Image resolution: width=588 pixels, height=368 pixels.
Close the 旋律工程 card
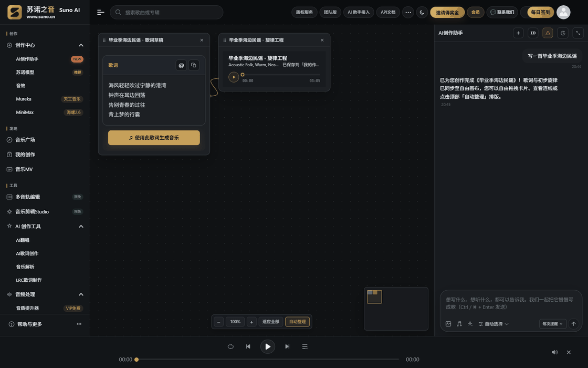click(322, 40)
